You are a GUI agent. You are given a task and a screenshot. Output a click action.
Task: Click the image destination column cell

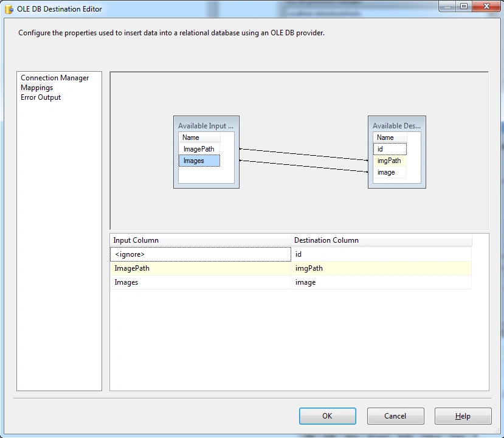381,282
